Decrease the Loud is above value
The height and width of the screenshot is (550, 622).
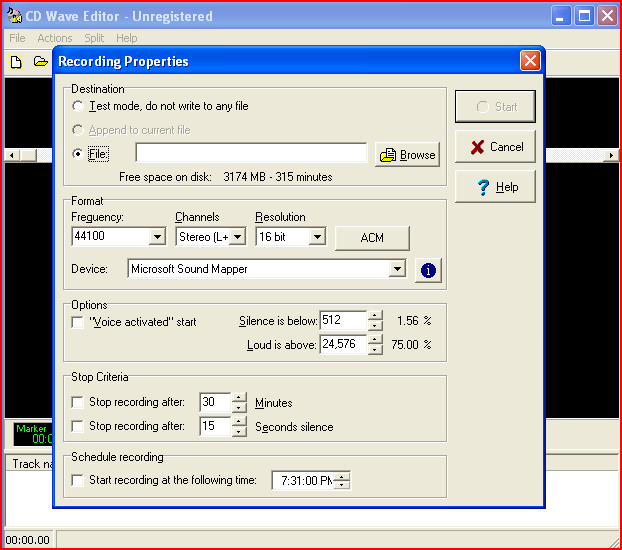tap(374, 349)
